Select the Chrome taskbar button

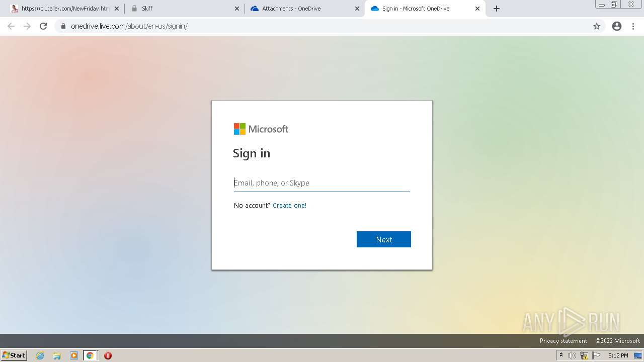click(90, 355)
